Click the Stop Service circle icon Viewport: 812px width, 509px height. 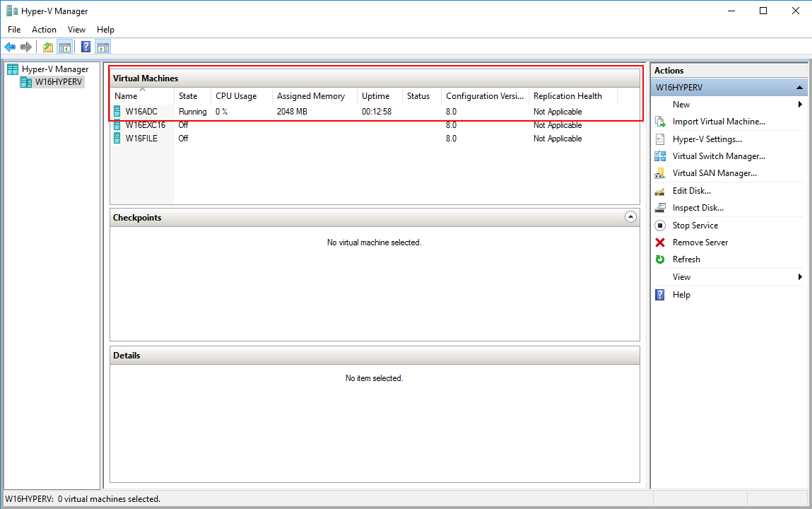point(660,226)
